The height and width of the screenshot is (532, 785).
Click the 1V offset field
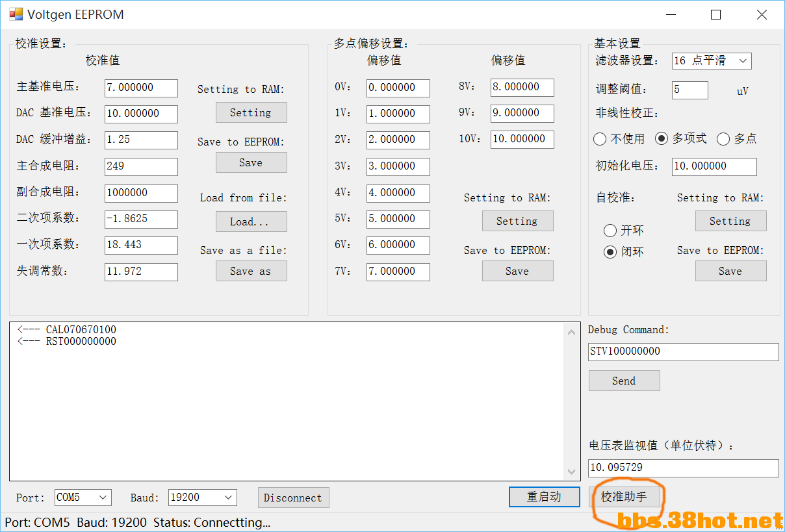(x=398, y=114)
